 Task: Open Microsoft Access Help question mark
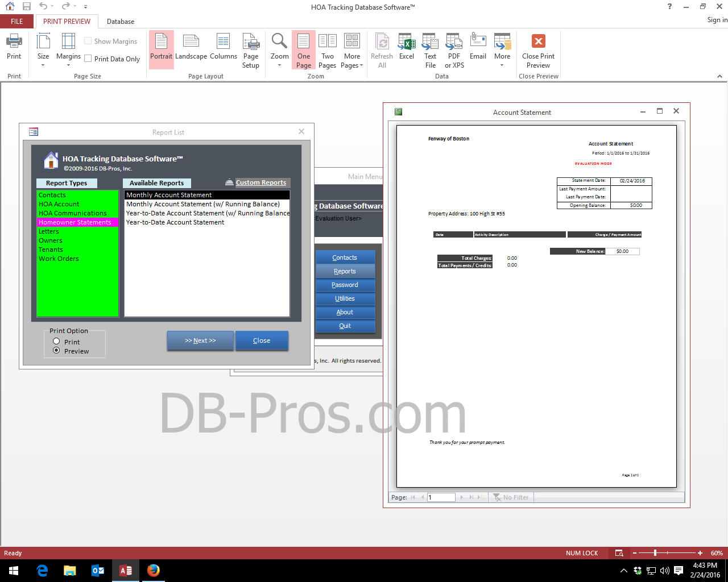point(669,6)
